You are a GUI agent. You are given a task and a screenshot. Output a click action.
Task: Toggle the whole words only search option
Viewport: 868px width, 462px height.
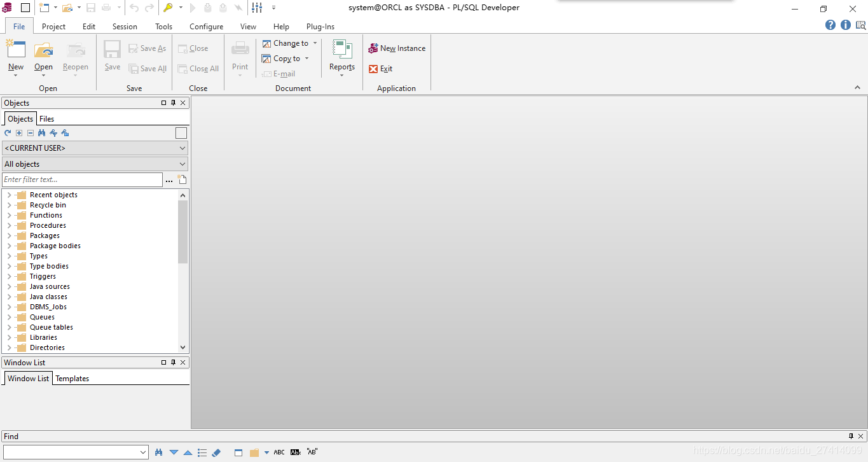coord(296,452)
